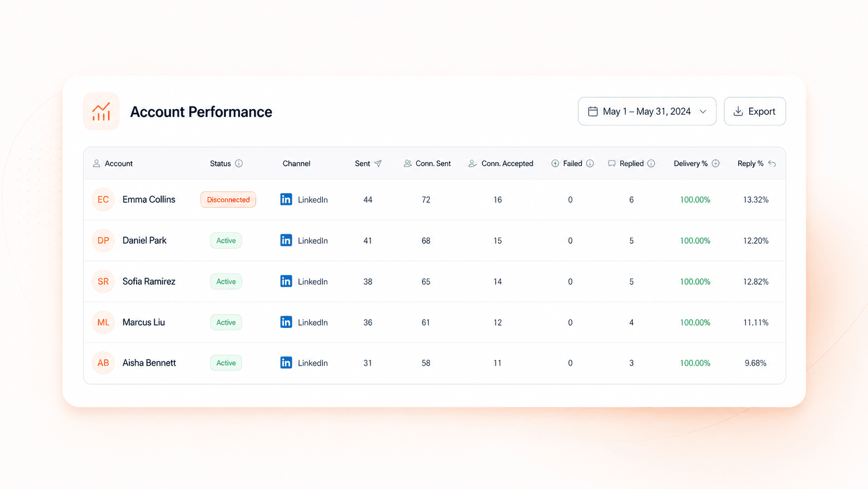Click Emma Collins' EC avatar
This screenshot has height=489, width=868.
click(103, 200)
